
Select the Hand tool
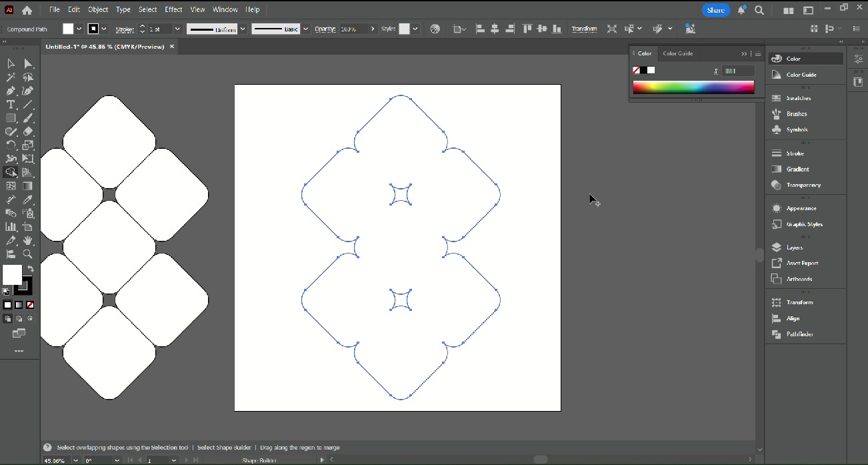[x=28, y=240]
